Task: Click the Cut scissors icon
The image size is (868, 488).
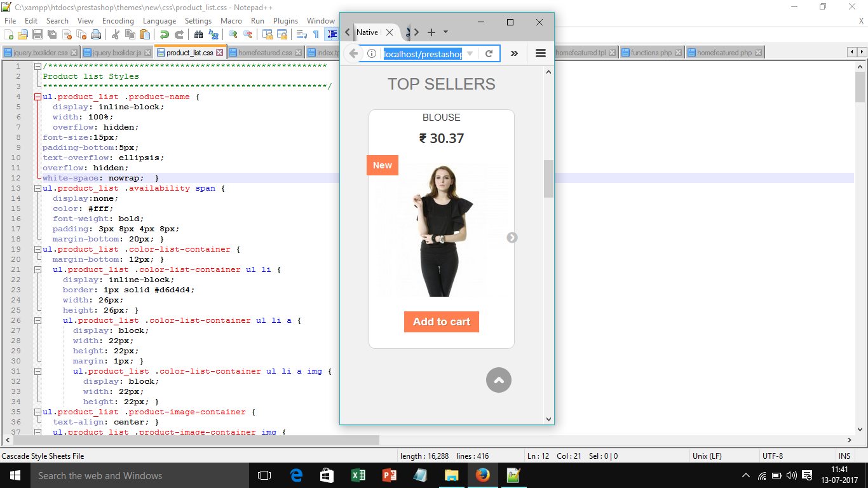Action: pos(116,34)
